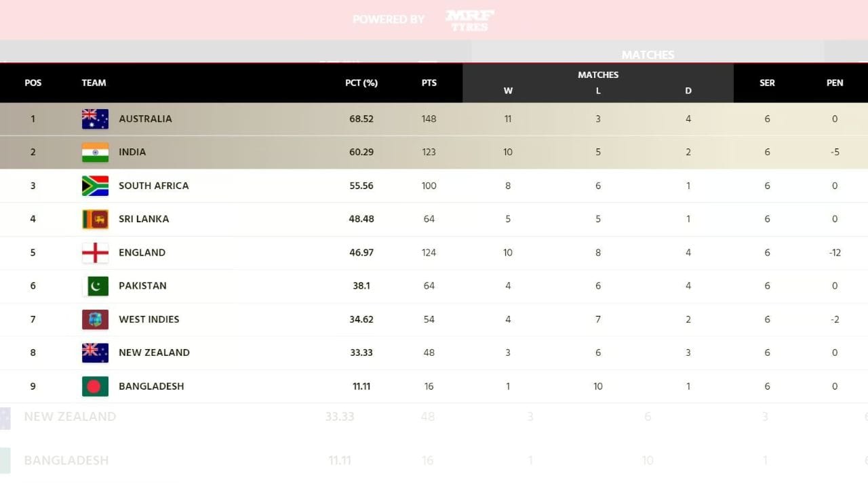This screenshot has width=868, height=488.
Task: Click the Pakistan flag icon
Action: tap(95, 286)
